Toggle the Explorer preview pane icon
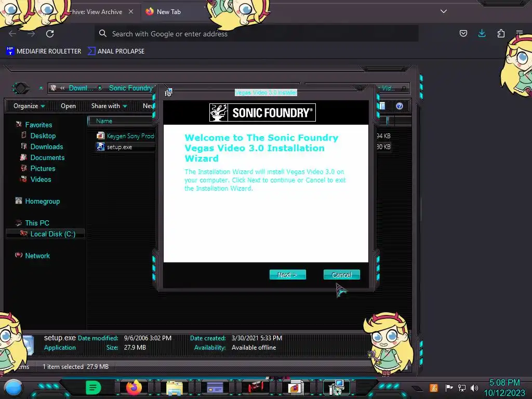Screen dimensions: 532x399 [x=382, y=106]
